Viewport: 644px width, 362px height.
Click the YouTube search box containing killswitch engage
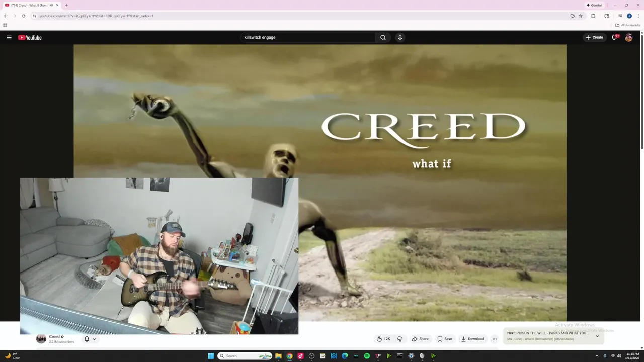(307, 37)
